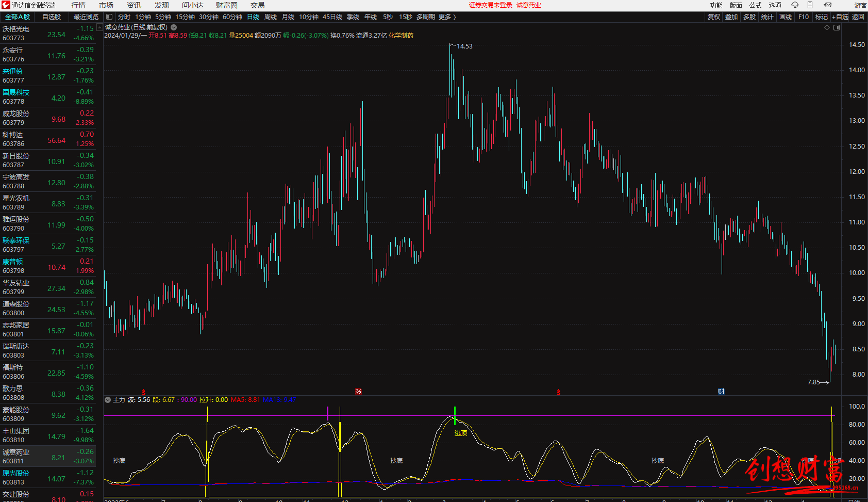
Task: Open the 公式 menu
Action: click(x=755, y=5)
